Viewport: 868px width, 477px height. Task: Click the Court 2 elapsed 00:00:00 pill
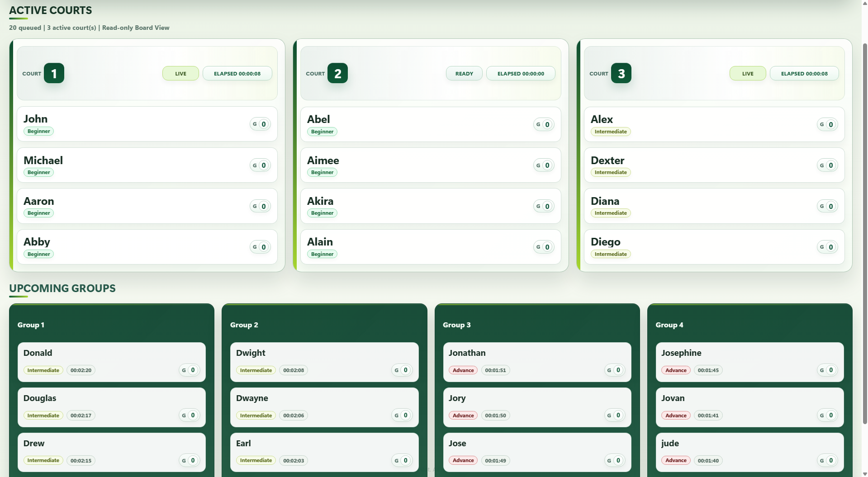pos(521,74)
